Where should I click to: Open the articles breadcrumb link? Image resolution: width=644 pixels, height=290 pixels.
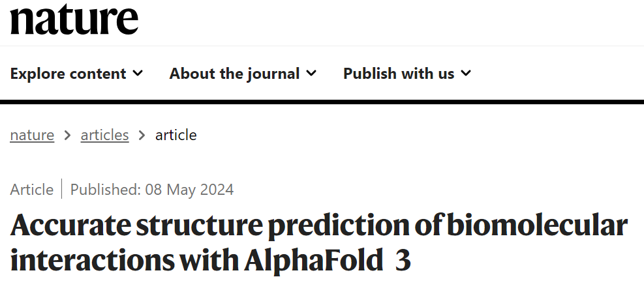[104, 135]
